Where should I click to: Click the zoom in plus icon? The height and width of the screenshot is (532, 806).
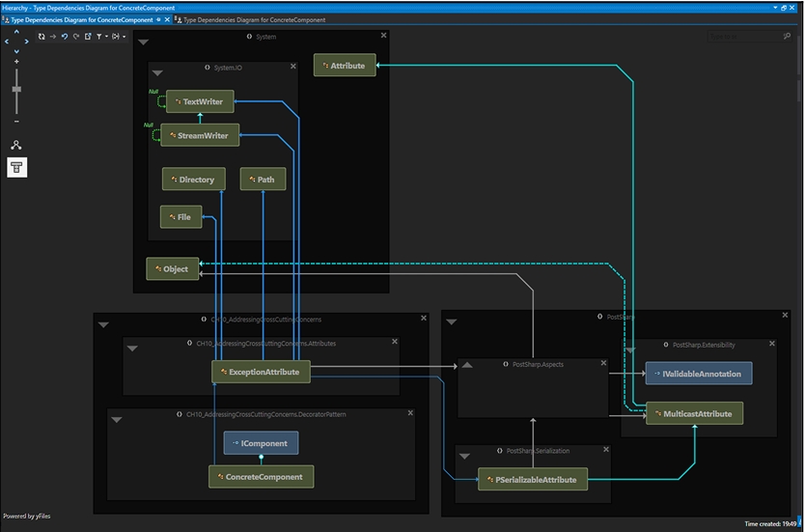(x=16, y=62)
